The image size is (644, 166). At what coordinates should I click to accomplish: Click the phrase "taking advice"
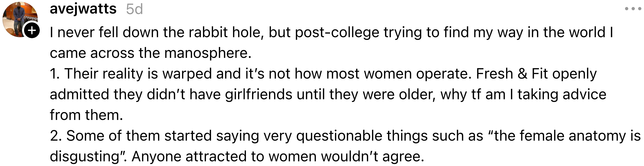[562, 95]
